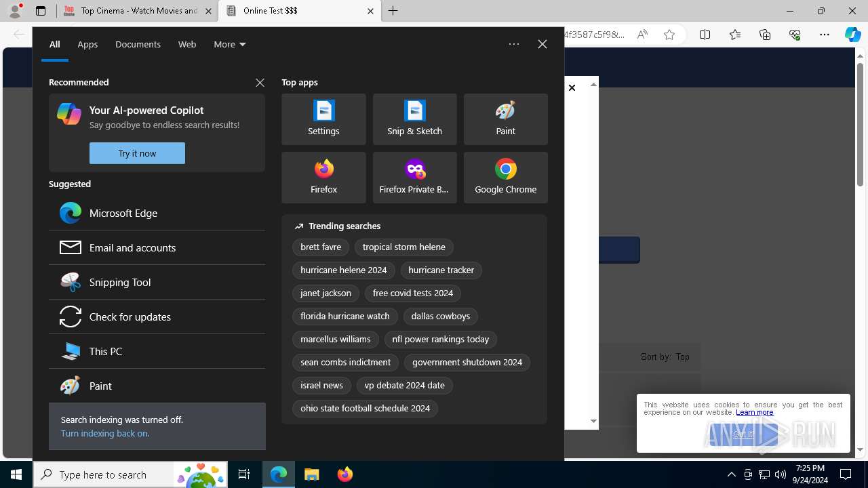Image resolution: width=868 pixels, height=488 pixels.
Task: Close the Online Test $$$ tab
Action: (370, 11)
